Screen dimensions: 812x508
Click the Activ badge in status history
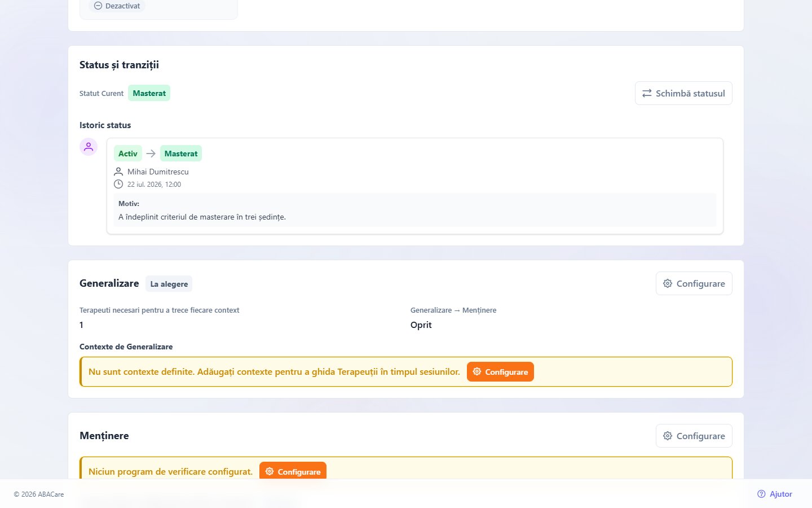pos(128,154)
